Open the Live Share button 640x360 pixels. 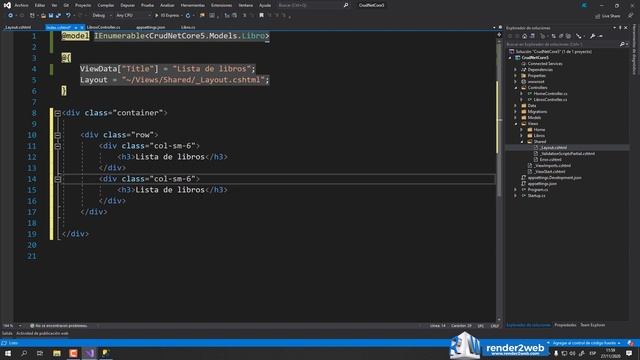[608, 16]
